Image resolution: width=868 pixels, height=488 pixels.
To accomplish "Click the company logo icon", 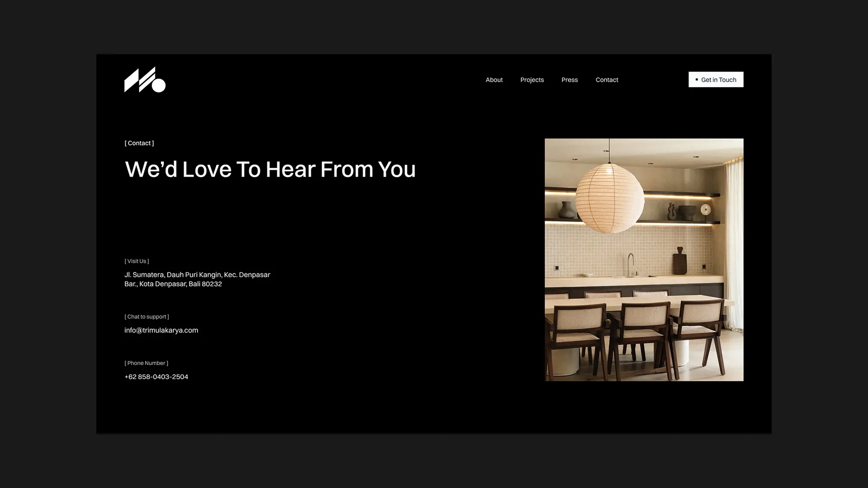I will pyautogui.click(x=145, y=80).
